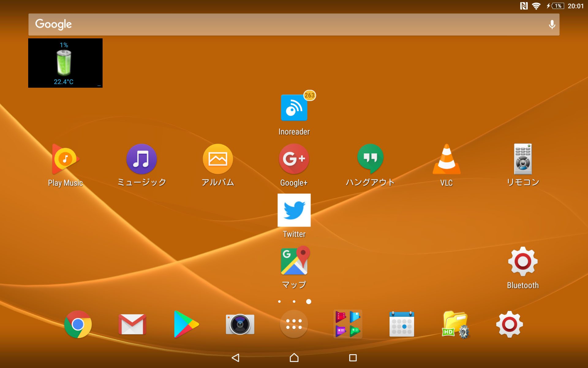The image size is (588, 368).
Task: Open the Twitter app
Action: 294,210
